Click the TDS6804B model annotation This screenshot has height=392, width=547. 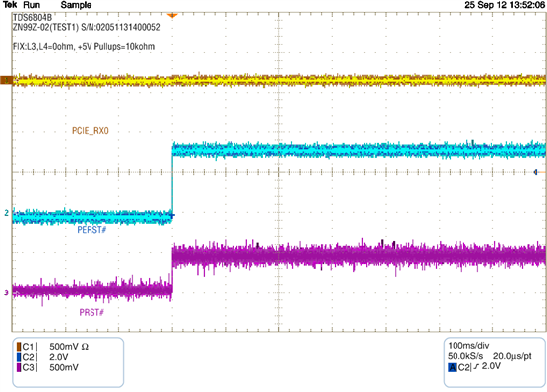click(32, 18)
